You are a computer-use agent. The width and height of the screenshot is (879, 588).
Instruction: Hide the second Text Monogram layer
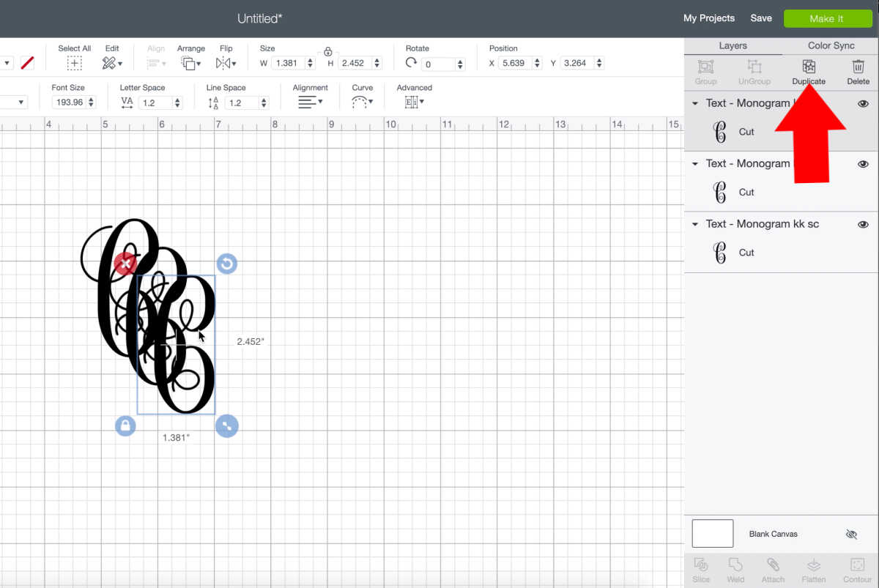pos(863,164)
